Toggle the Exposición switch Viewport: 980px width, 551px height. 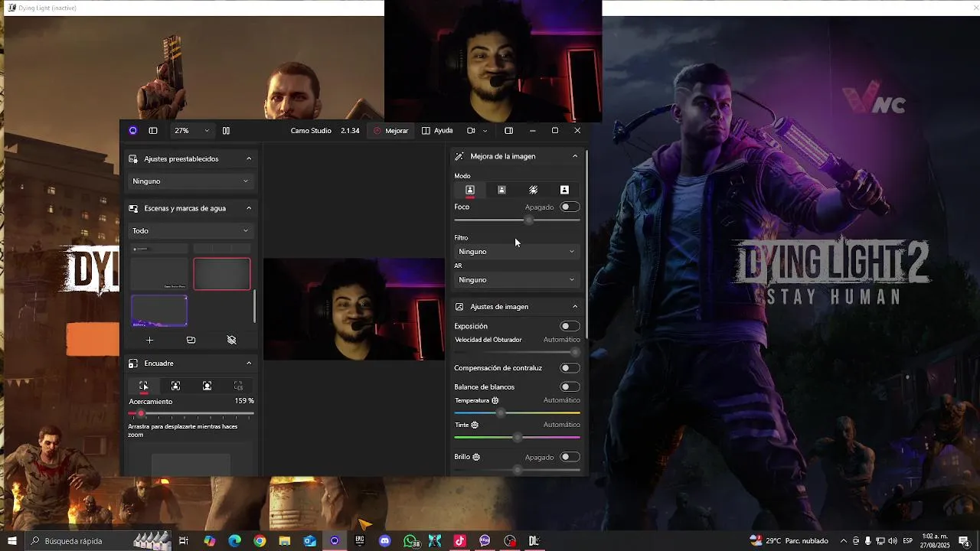[570, 326]
